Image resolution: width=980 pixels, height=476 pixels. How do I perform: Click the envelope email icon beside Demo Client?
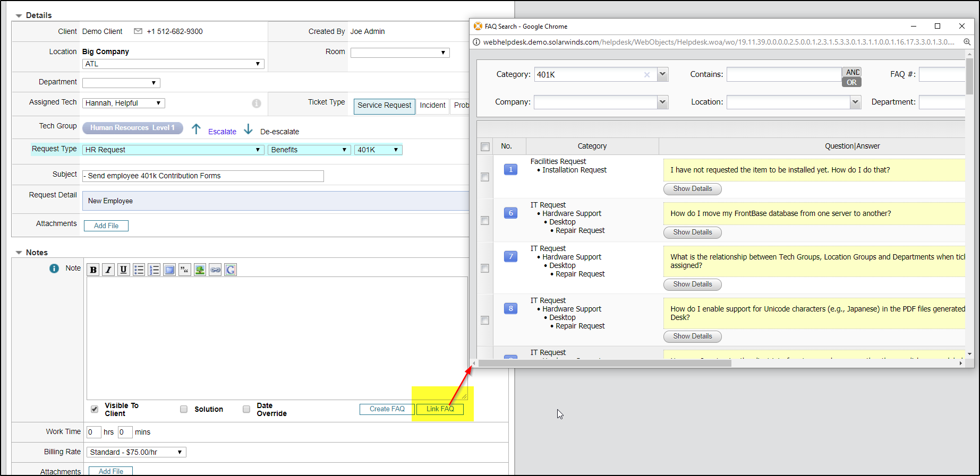(138, 31)
